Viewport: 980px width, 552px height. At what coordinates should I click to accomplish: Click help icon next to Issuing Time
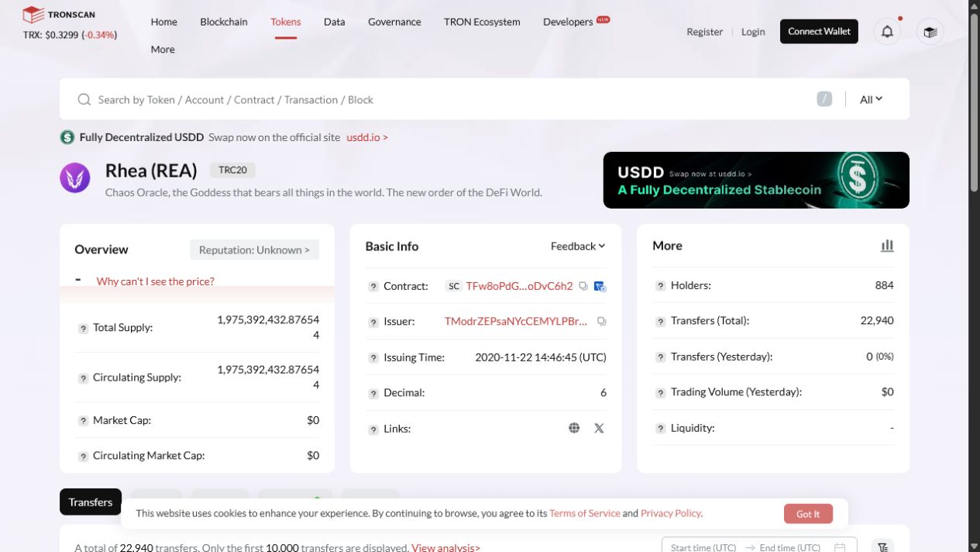(373, 358)
